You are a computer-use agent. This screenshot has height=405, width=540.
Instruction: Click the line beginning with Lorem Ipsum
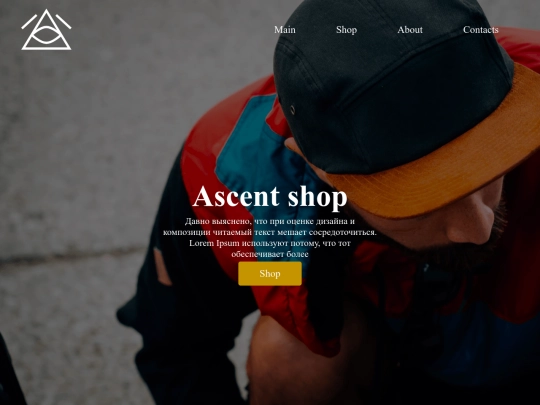pos(270,243)
